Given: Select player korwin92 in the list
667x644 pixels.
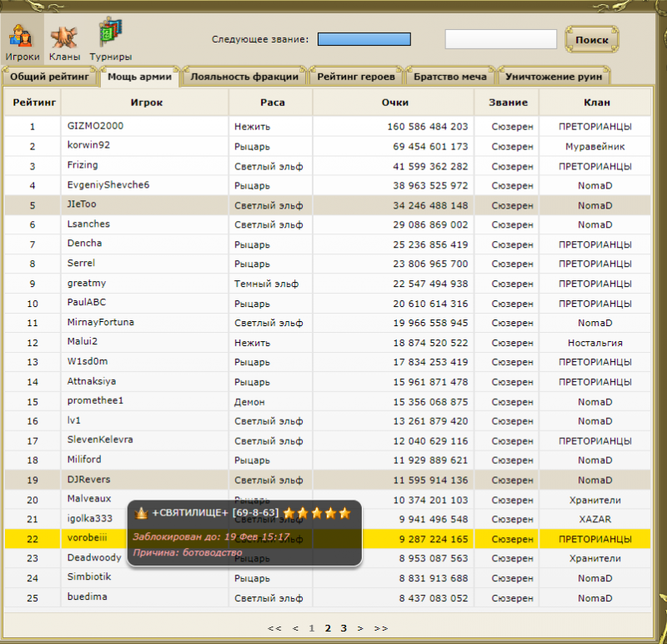Looking at the screenshot, I should 88,145.
